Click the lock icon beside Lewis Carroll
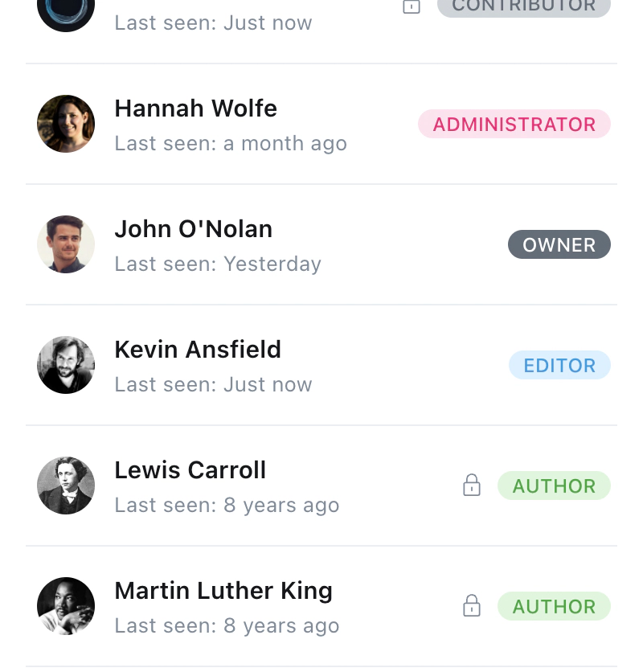Viewport: 643px width, 672px height. point(472,486)
